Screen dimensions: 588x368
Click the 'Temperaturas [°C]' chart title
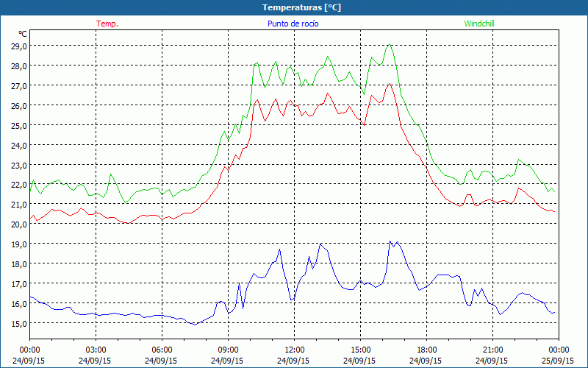[301, 7]
